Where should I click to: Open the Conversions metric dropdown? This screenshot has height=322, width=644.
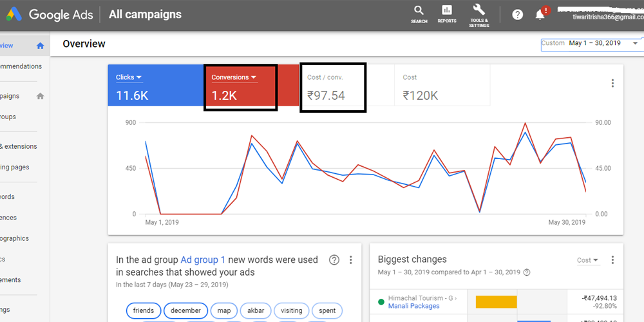tap(234, 77)
